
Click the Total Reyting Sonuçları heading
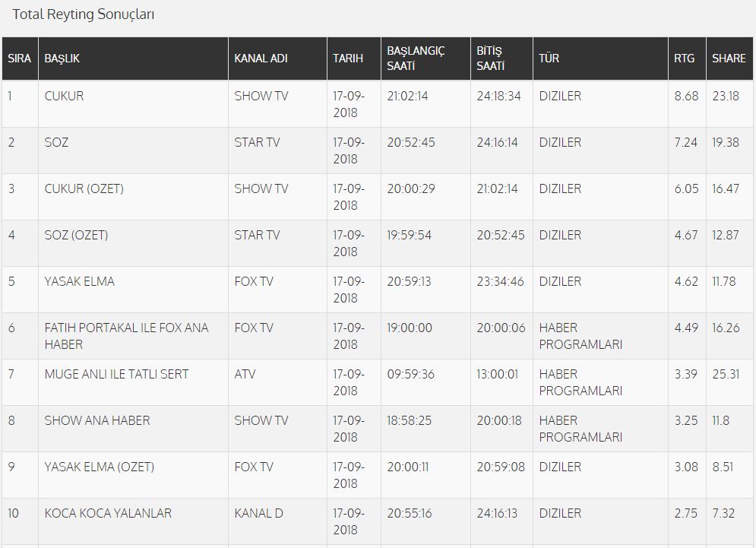pyautogui.click(x=84, y=14)
